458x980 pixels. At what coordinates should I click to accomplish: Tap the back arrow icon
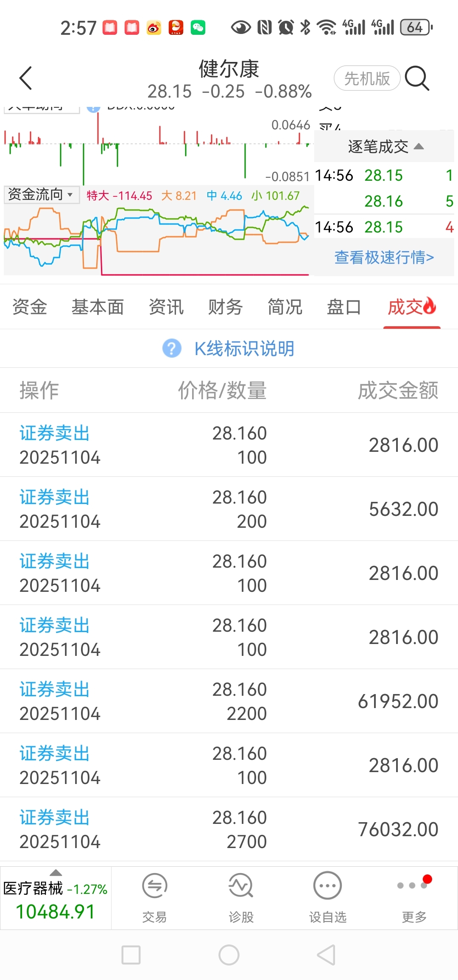(26, 78)
